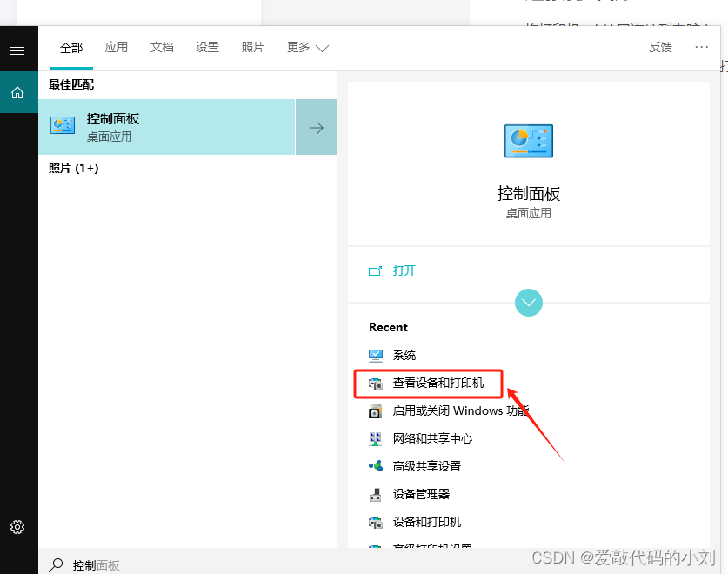Open the hamburger menu icon
This screenshot has width=728, height=574.
(17, 50)
